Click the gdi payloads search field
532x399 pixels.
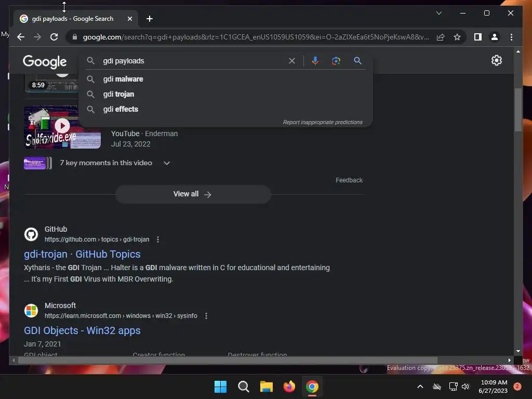193,61
